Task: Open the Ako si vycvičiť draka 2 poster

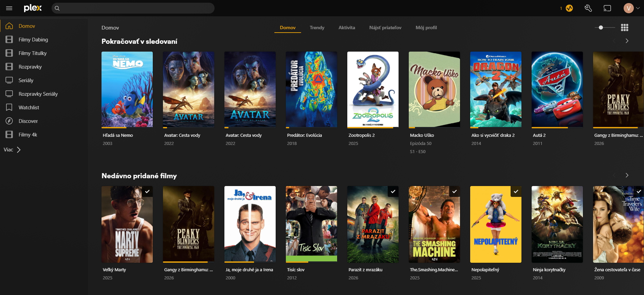Action: pyautogui.click(x=496, y=89)
